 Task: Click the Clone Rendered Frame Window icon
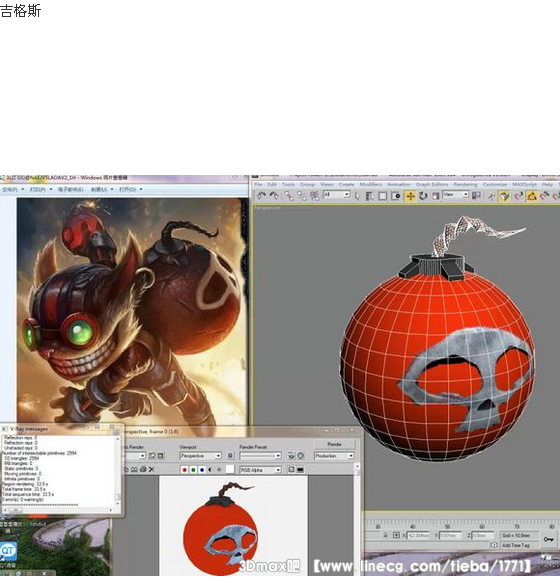[x=134, y=470]
